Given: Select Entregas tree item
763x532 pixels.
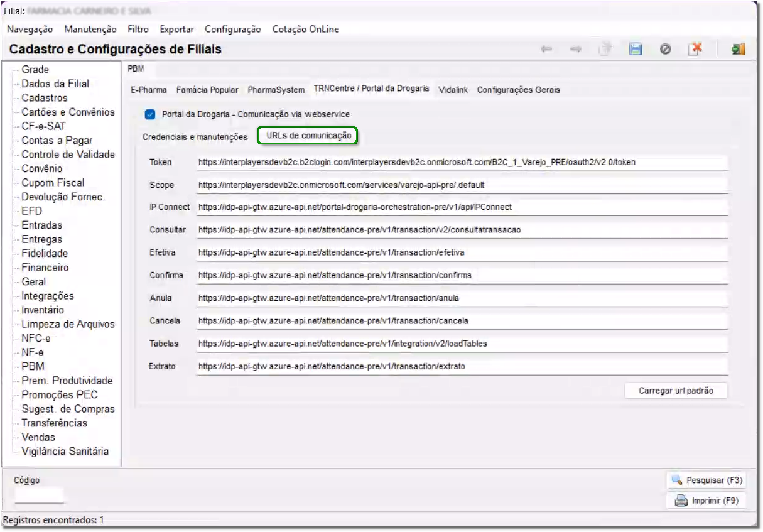Looking at the screenshot, I should [x=42, y=239].
